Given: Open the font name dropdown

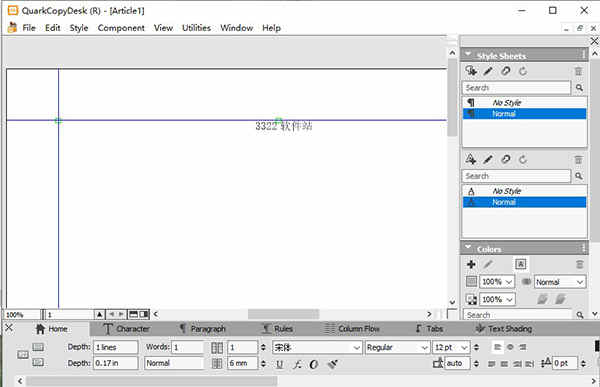Looking at the screenshot, I should click(317, 348).
